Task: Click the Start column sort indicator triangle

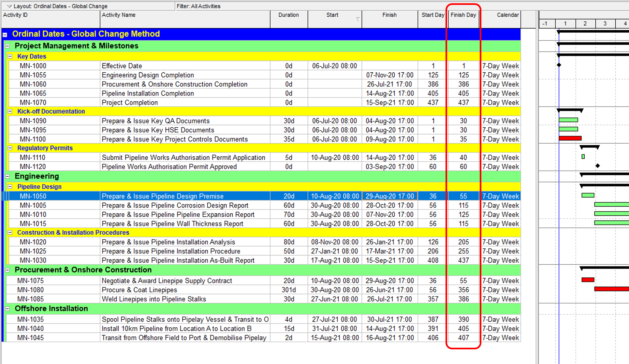Action: click(x=358, y=20)
